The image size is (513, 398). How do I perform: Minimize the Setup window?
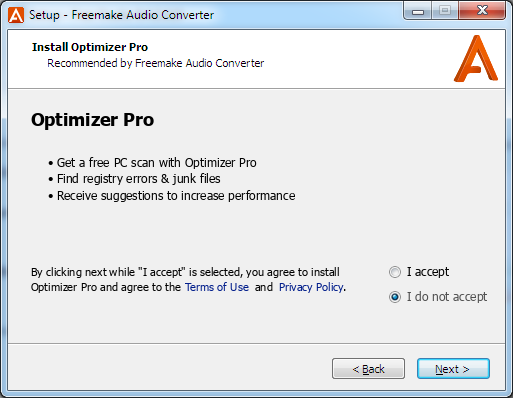418,11
